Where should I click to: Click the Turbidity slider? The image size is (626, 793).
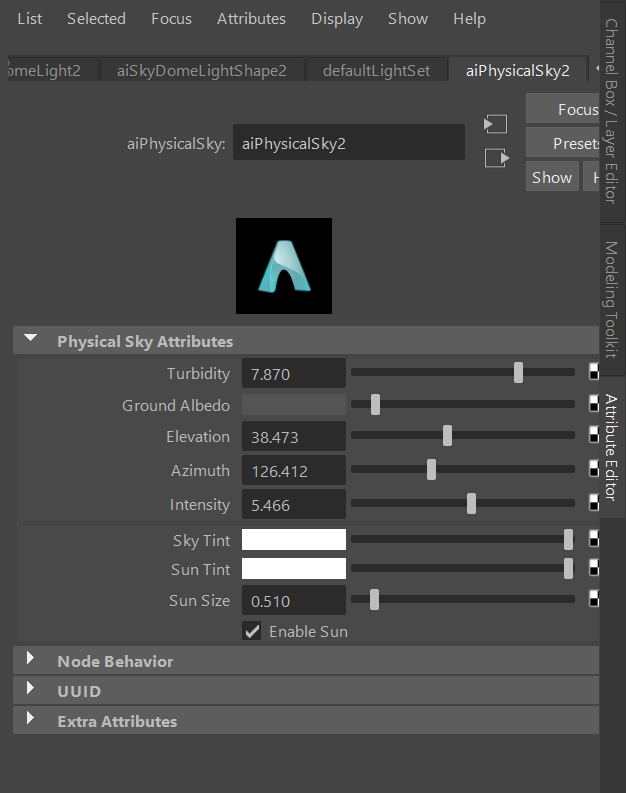463,372
